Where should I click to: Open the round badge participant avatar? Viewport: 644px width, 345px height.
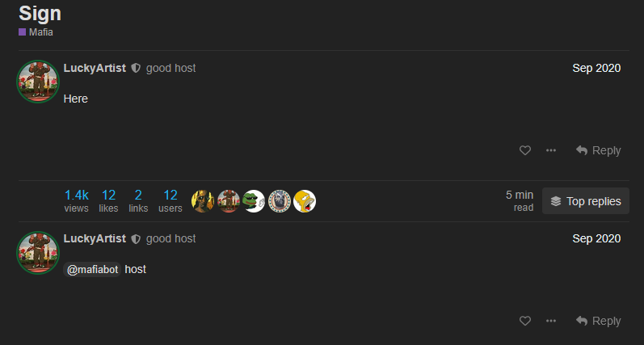(280, 201)
